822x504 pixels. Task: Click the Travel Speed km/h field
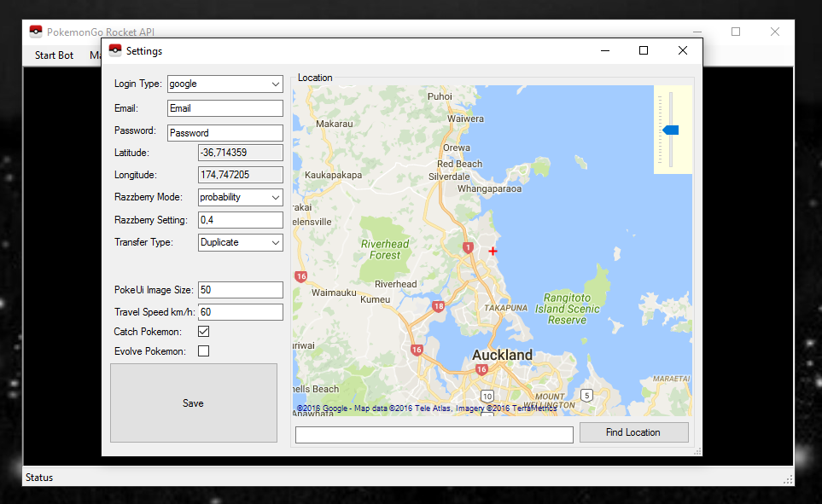pyautogui.click(x=241, y=312)
